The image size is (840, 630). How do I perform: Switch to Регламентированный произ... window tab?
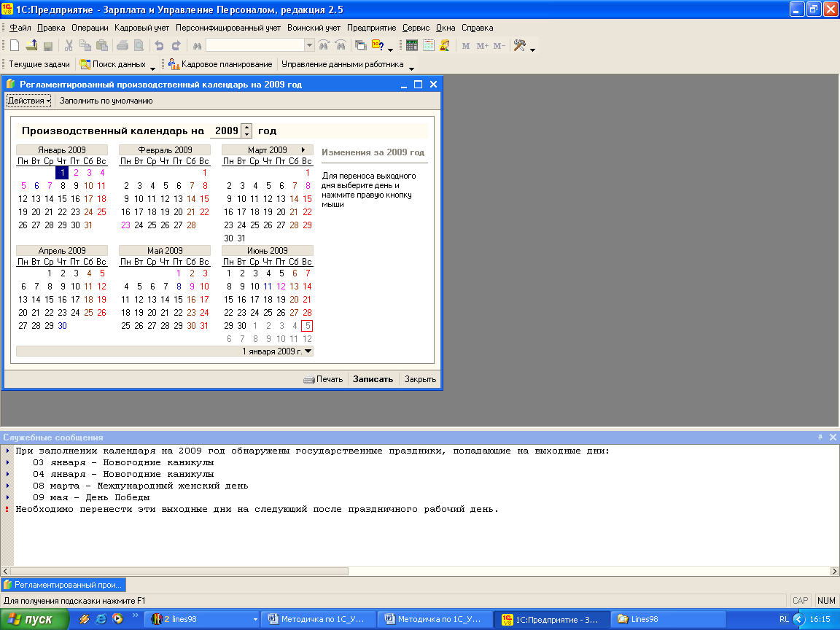pos(63,585)
